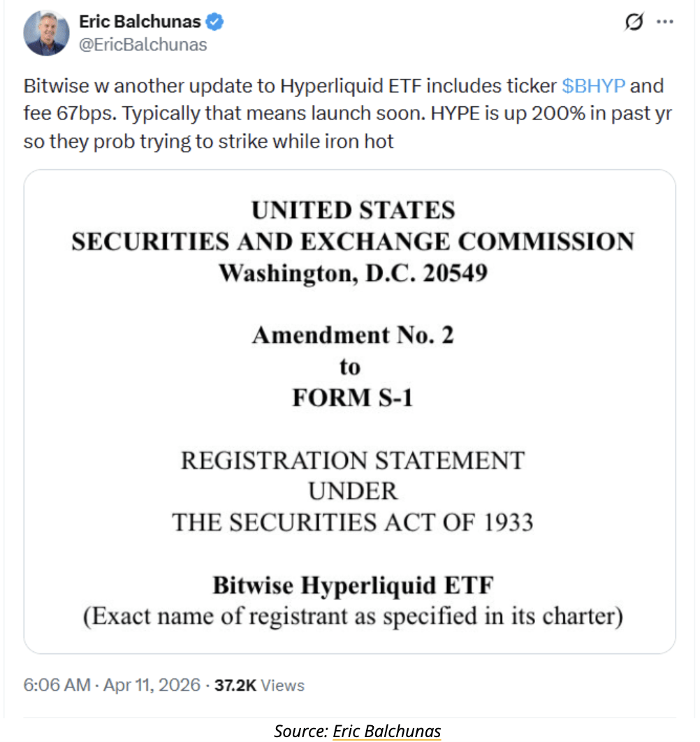Viewport: 700px width, 742px height.
Task: Open Eric Balchunas profile avatar photo
Action: tap(47, 34)
